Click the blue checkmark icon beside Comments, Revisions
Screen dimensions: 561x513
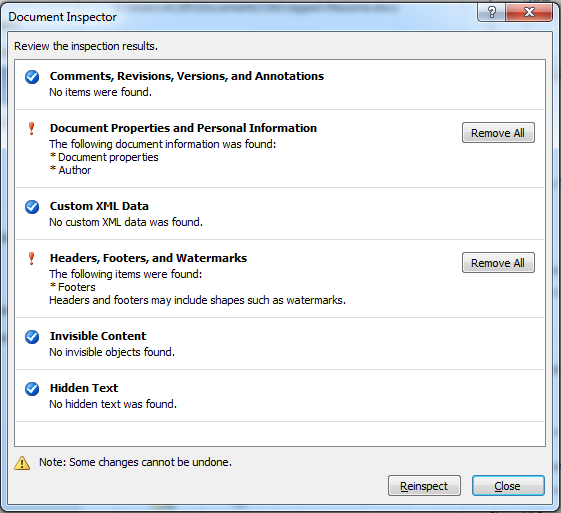tap(32, 77)
